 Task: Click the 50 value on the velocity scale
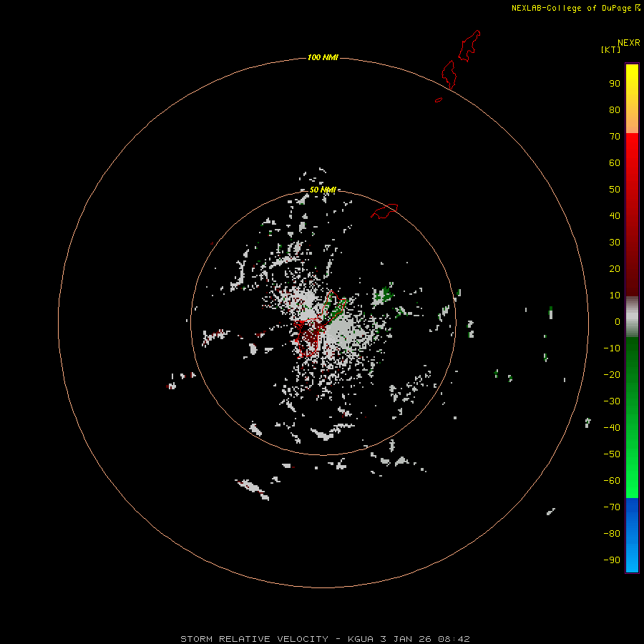615,190
